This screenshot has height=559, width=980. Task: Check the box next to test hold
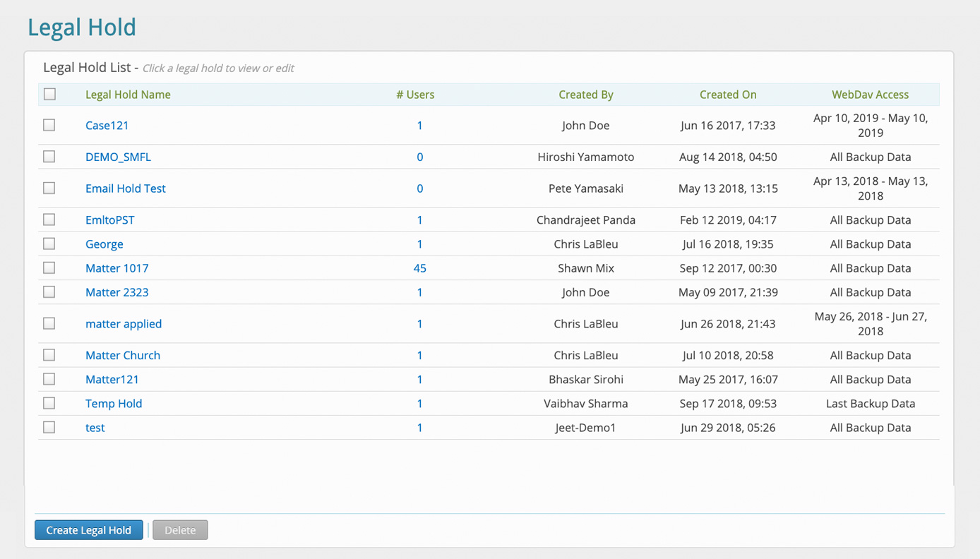click(49, 426)
